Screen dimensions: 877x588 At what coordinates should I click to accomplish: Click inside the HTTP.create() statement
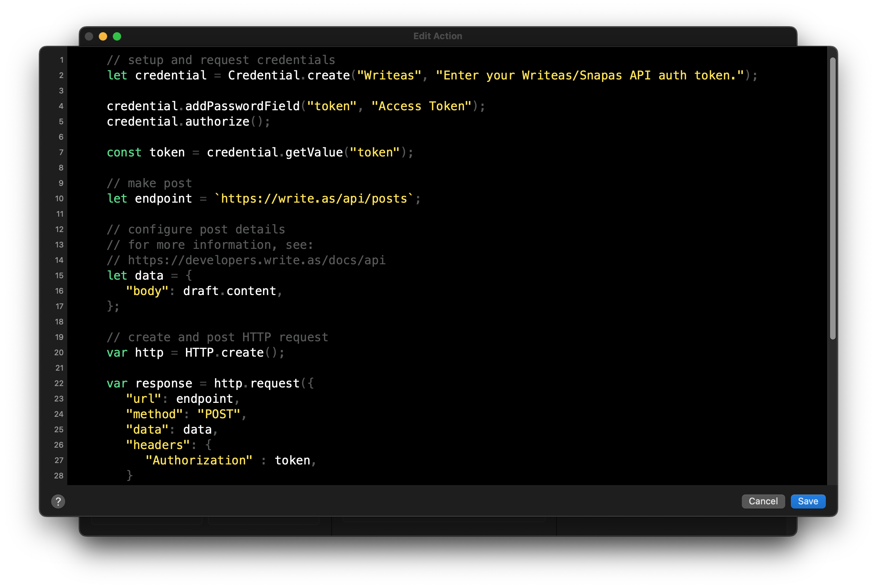coord(234,352)
